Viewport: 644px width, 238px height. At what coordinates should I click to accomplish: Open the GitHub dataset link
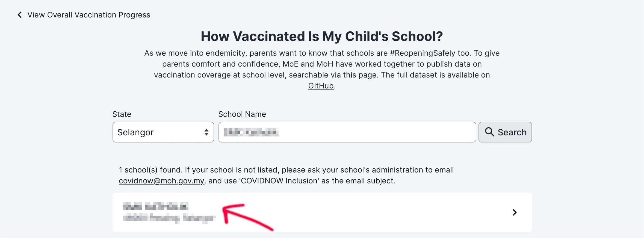tap(321, 86)
